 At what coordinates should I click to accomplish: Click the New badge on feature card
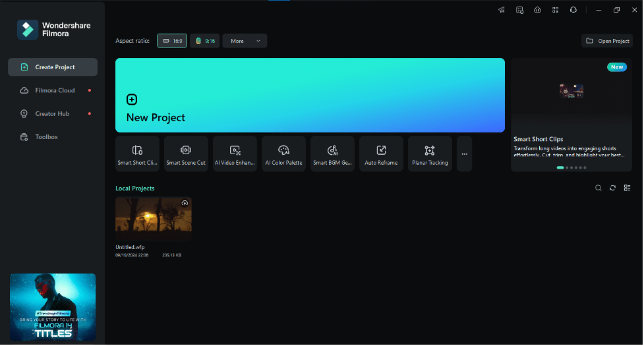[617, 67]
